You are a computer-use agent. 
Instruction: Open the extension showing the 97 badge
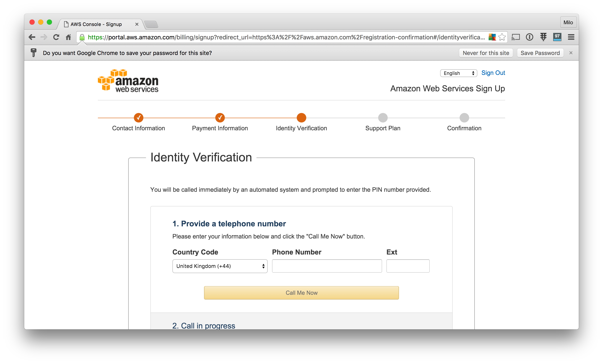[x=557, y=37]
